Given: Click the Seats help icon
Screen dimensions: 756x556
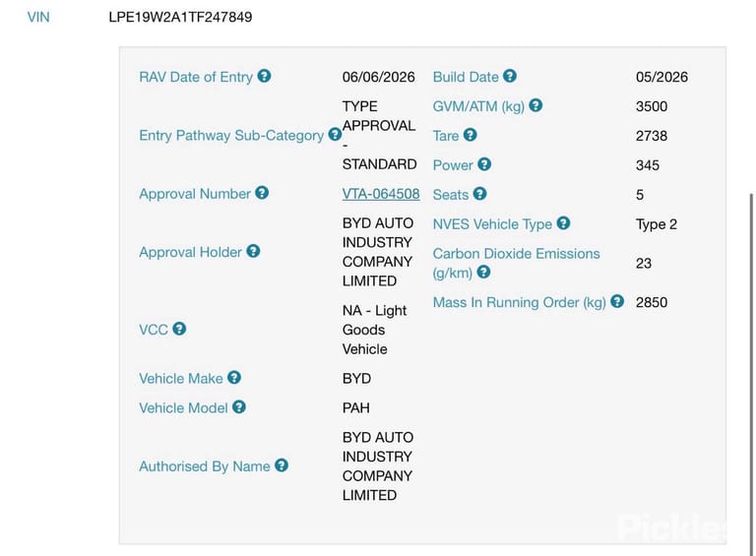Looking at the screenshot, I should pyautogui.click(x=479, y=194).
